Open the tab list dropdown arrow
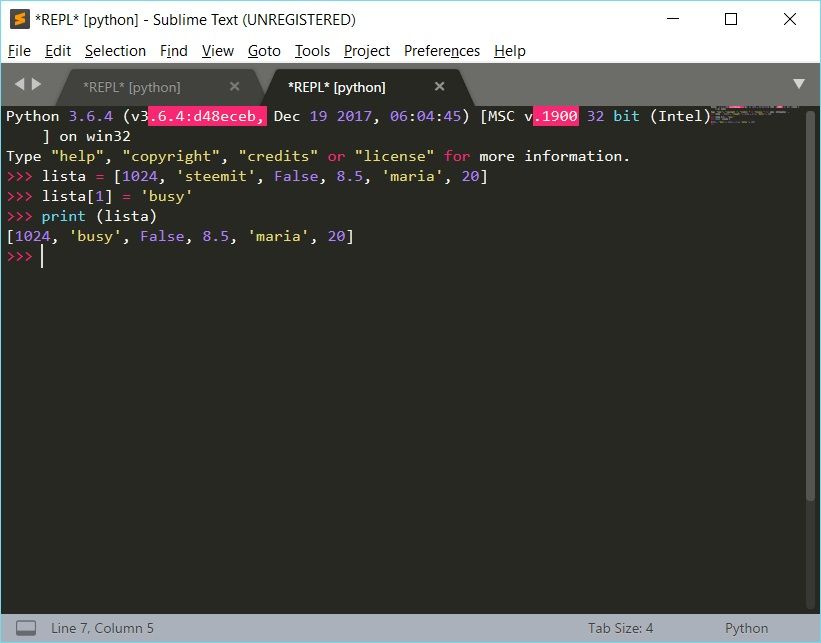The height and width of the screenshot is (643, 821). tap(798, 84)
